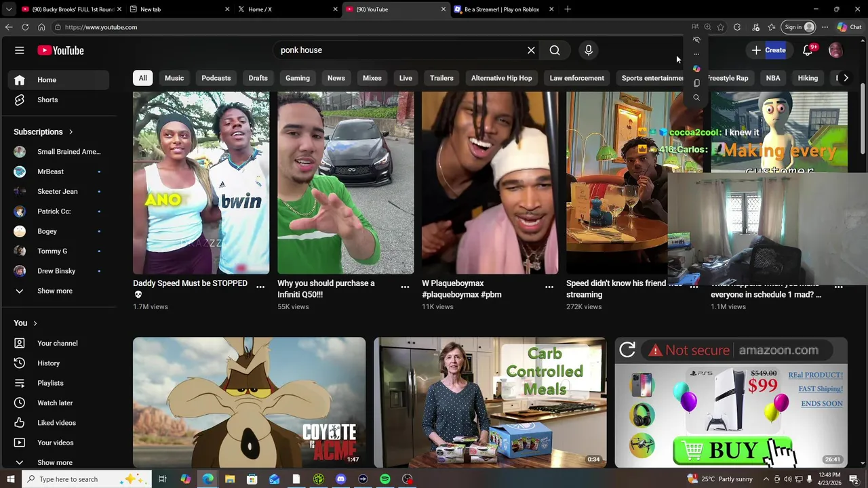Switch to Be a Streamer Roblox tab
The width and height of the screenshot is (868, 488).
504,9
